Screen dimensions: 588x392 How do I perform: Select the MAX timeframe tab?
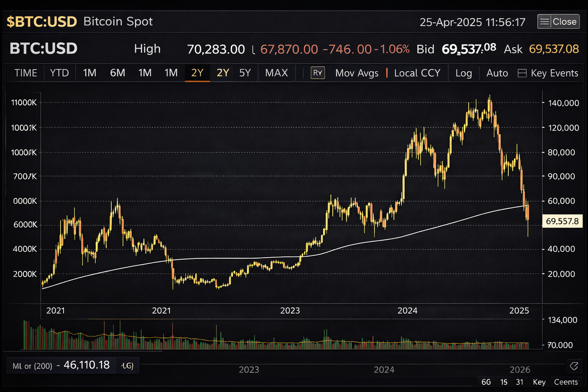[276, 73]
